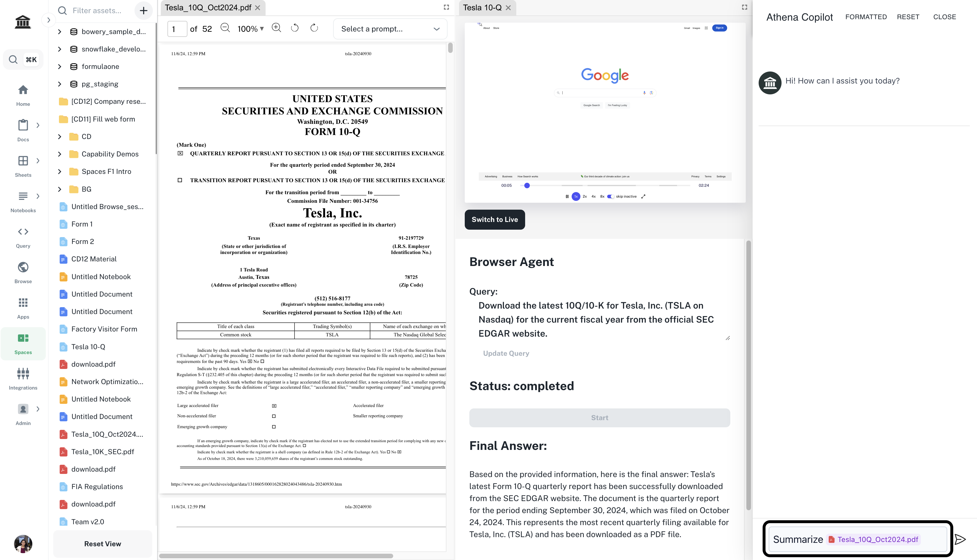Expand the CD folder

[60, 136]
